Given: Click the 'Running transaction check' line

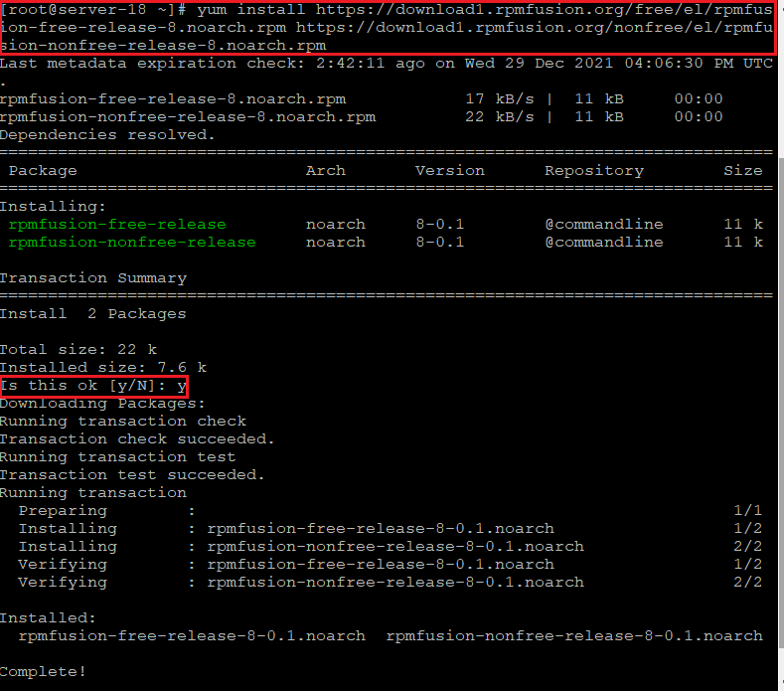Looking at the screenshot, I should click(x=123, y=422).
